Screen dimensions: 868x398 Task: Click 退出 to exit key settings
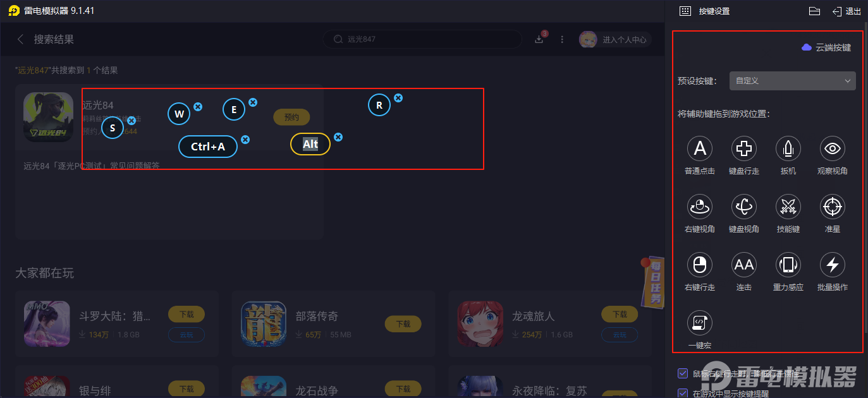pyautogui.click(x=847, y=11)
